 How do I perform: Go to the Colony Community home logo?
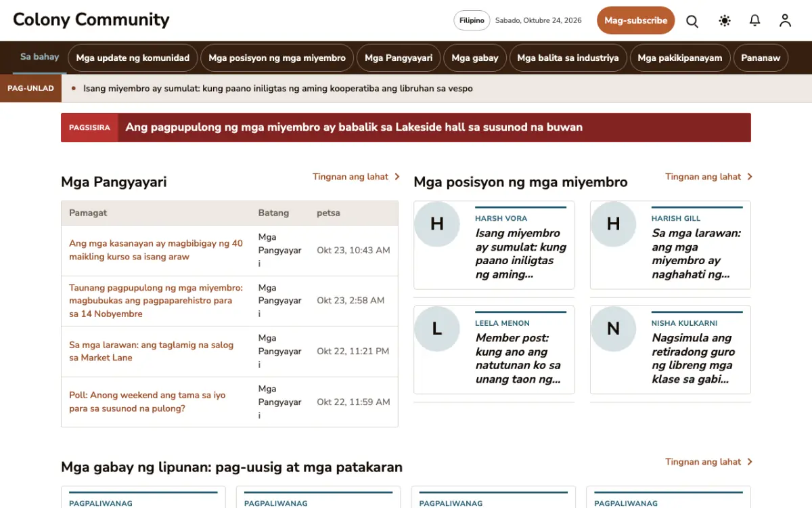(91, 20)
